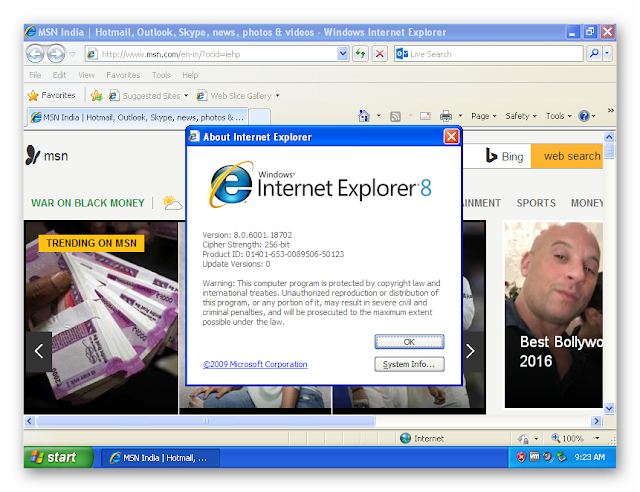Screen dimensions: 640x492
Task: Expand the address bar history dropdown
Action: (343, 54)
